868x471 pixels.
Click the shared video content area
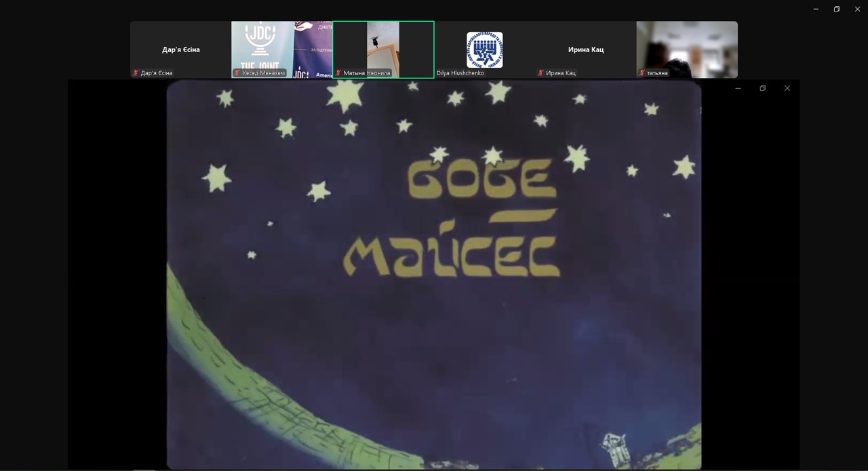pyautogui.click(x=434, y=274)
